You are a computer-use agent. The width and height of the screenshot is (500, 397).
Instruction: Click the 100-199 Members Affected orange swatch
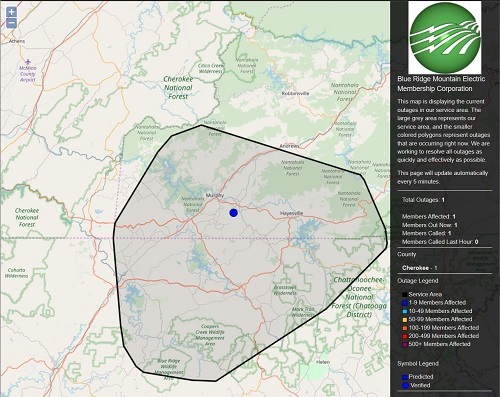[x=404, y=328]
